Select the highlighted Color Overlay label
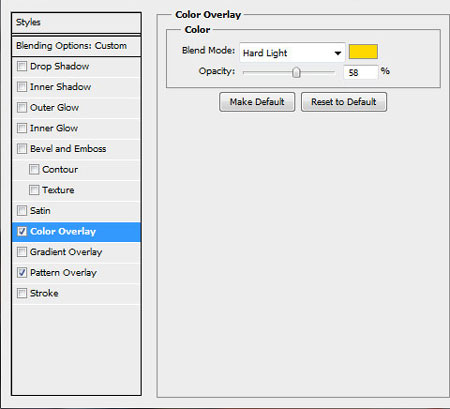450x409 pixels. pos(63,231)
